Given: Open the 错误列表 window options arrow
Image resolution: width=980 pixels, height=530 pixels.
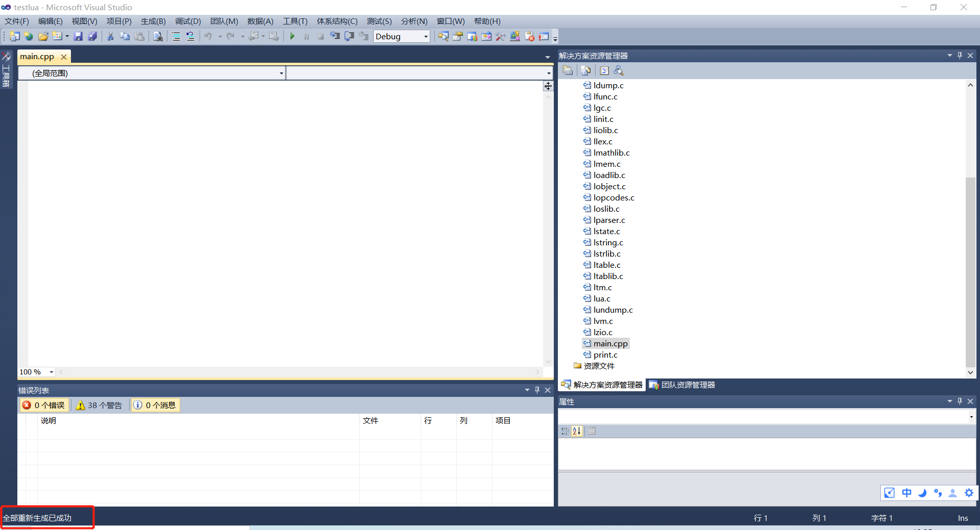Looking at the screenshot, I should (527, 390).
